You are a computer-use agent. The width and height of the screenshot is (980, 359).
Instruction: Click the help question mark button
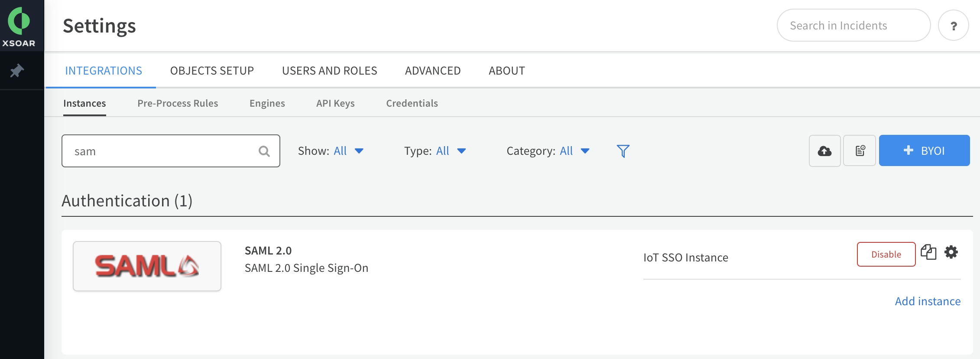953,26
